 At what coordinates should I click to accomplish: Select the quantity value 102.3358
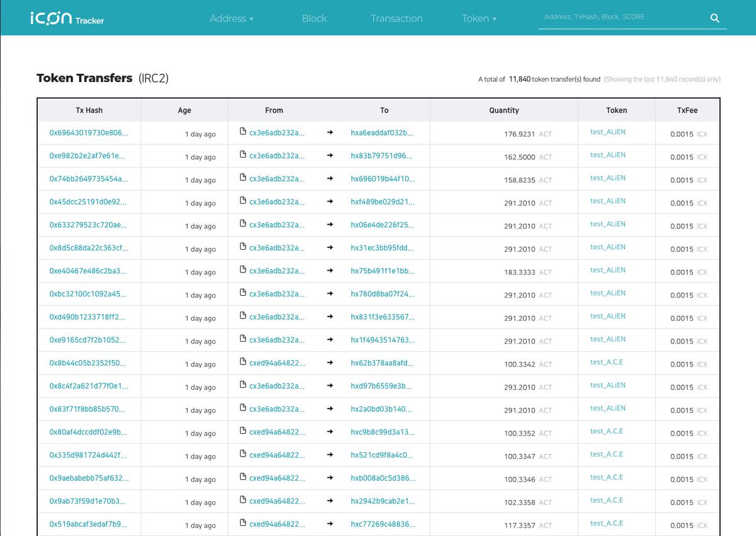[520, 503]
